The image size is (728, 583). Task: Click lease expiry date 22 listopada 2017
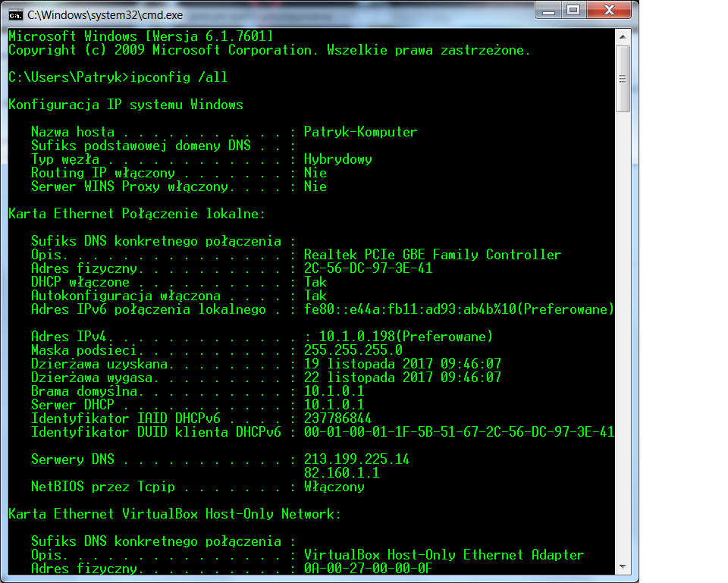(x=369, y=378)
